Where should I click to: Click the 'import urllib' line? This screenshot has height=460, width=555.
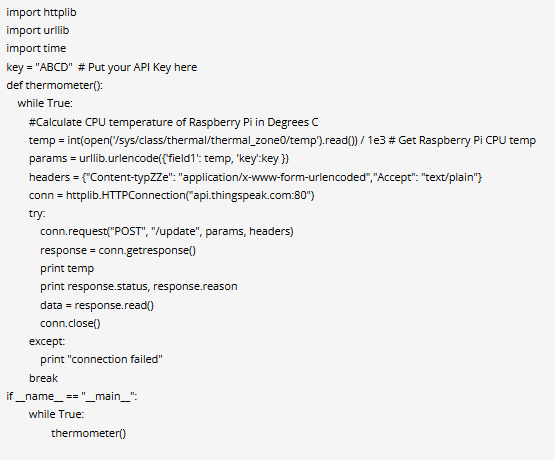tap(38, 30)
